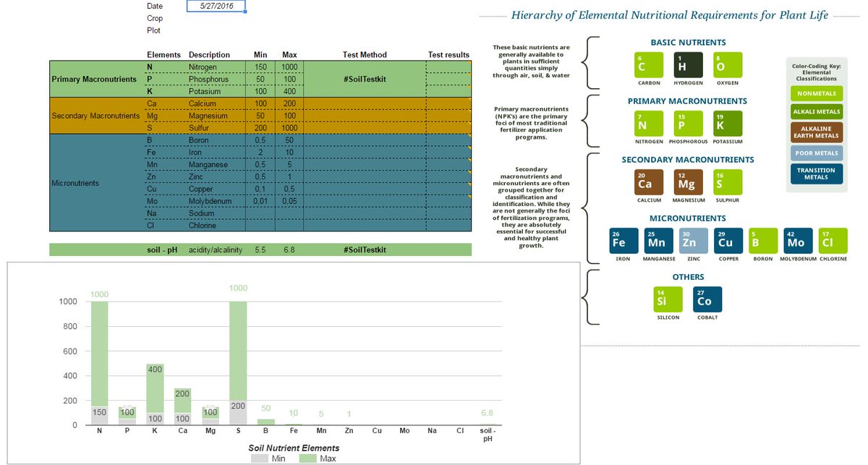868x465 pixels.
Task: Select the Potassium element tile
Action: [x=728, y=124]
